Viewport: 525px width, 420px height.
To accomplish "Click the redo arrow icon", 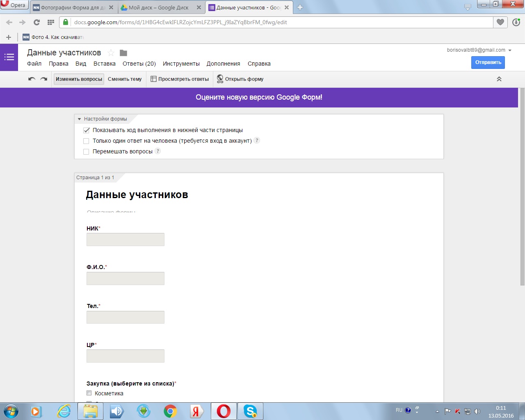I will point(44,79).
